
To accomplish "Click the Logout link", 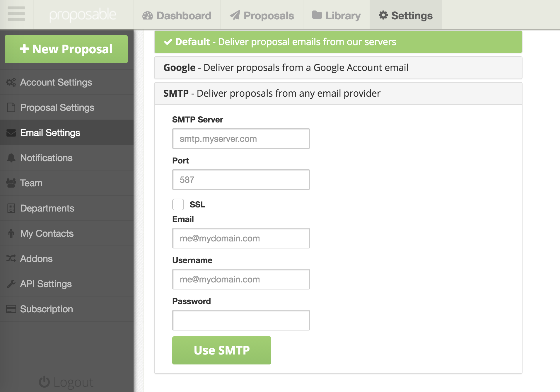I will [x=66, y=382].
